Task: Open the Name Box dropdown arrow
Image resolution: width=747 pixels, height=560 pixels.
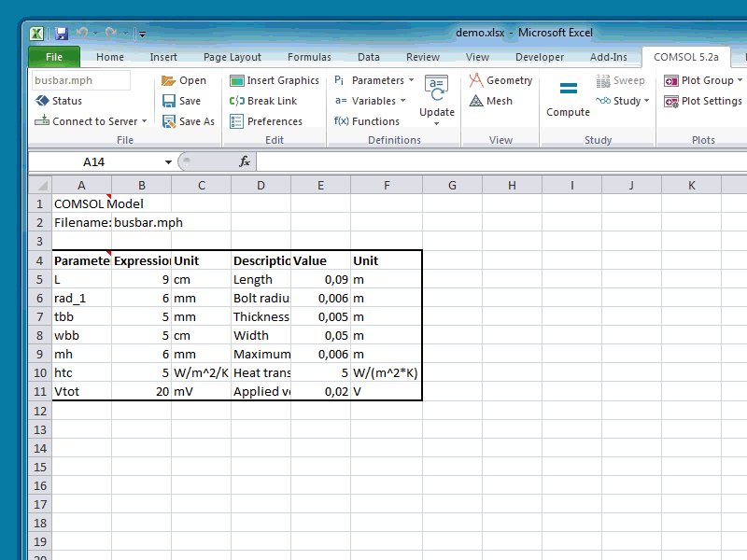Action: [169, 161]
